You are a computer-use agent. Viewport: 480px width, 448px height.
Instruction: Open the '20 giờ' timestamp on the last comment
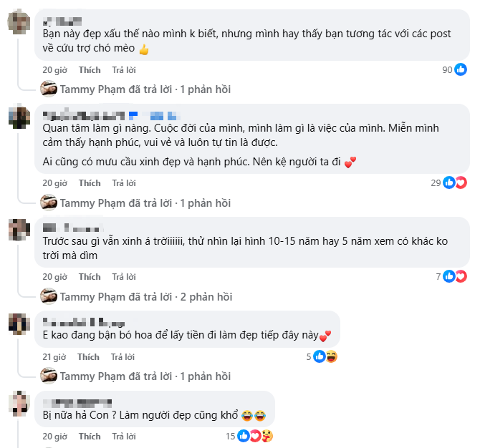pyautogui.click(x=54, y=436)
